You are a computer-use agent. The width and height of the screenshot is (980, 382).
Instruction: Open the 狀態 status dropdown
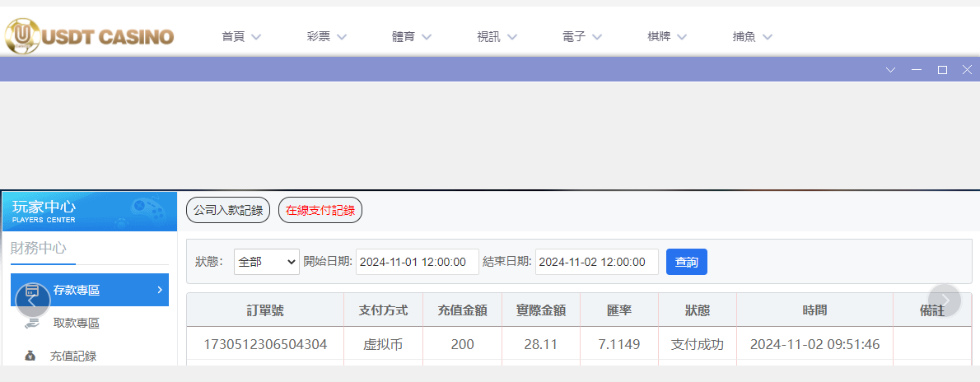(267, 262)
